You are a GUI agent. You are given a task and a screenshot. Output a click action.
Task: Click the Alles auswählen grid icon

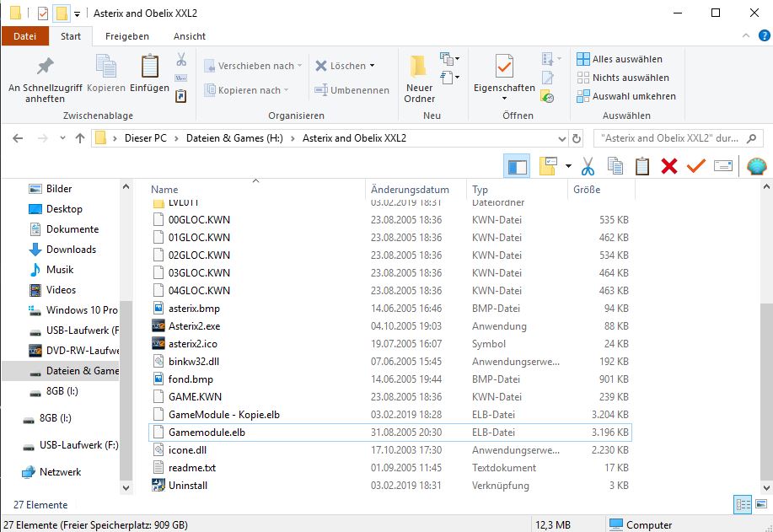(x=582, y=59)
